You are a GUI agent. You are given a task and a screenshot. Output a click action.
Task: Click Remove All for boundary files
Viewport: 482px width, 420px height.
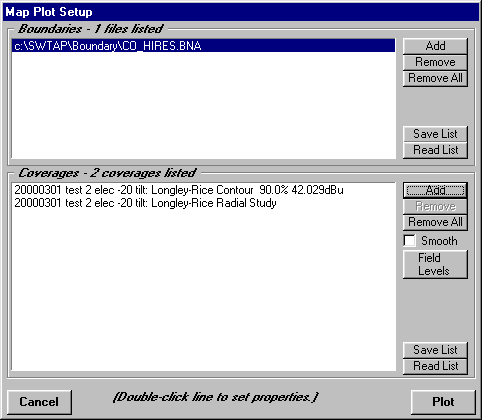tap(435, 78)
